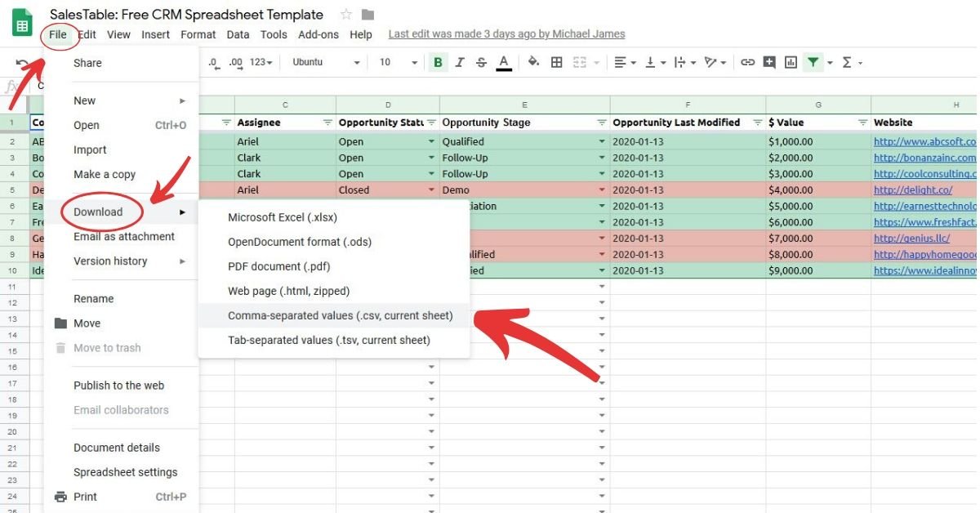
Task: Open the Edit menu
Action: point(87,34)
